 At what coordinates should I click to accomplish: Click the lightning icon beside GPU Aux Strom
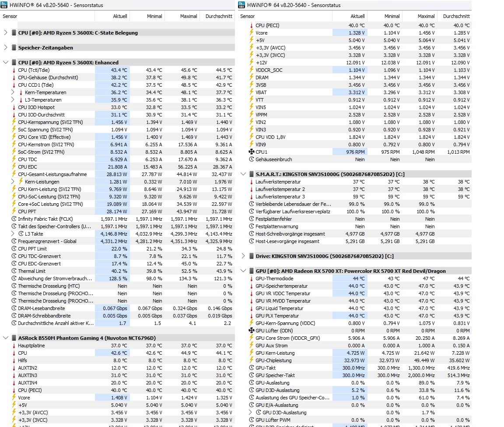tap(252, 345)
